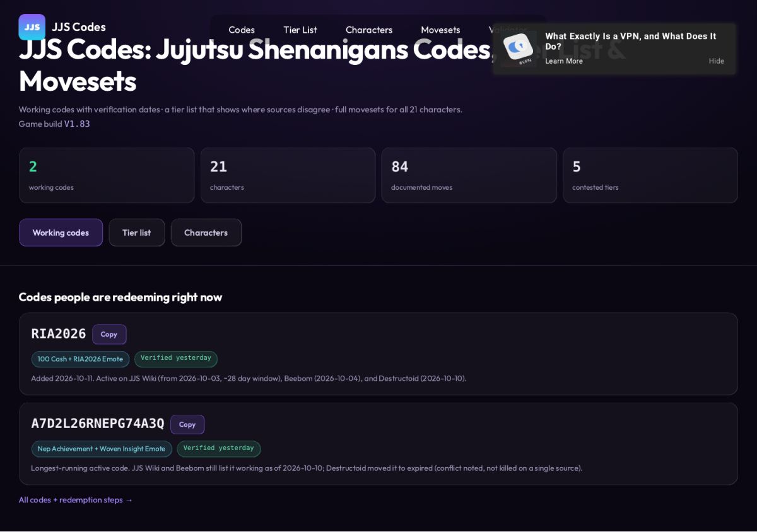Click the 84 documented moves stat card
This screenshot has height=532, width=757.
[x=469, y=175]
